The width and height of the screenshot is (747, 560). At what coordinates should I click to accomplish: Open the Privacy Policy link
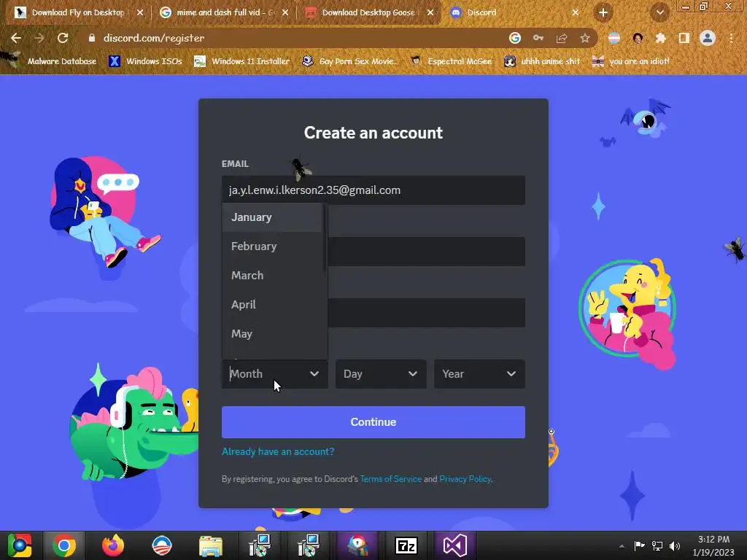tap(465, 479)
